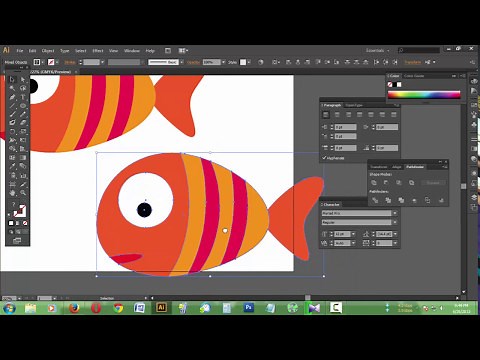
Task: Open the font size dropdown
Action: [353, 234]
